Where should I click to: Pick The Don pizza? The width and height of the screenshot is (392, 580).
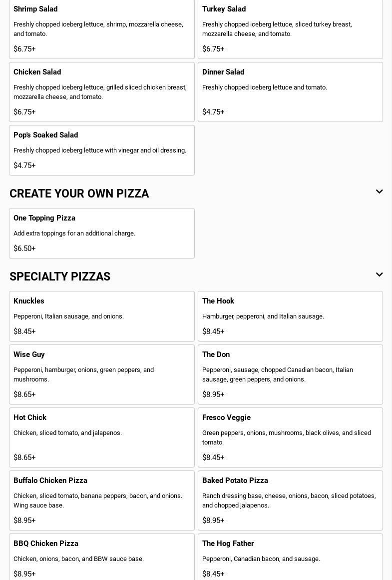[x=290, y=374]
